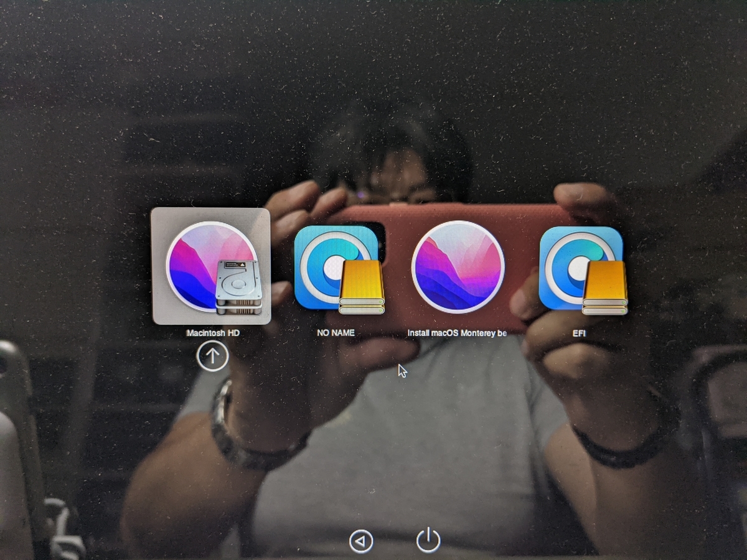Click the "Macintosh HD" label text
The image size is (747, 560).
click(x=213, y=333)
